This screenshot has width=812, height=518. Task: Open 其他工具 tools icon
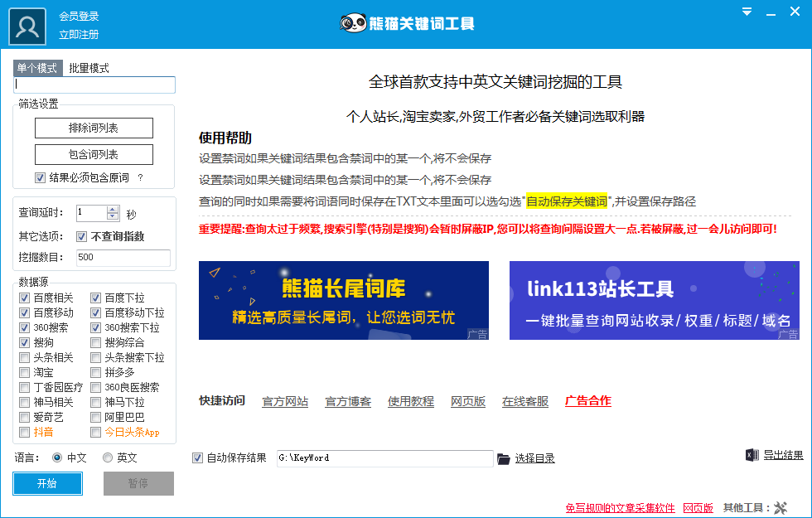(781, 508)
